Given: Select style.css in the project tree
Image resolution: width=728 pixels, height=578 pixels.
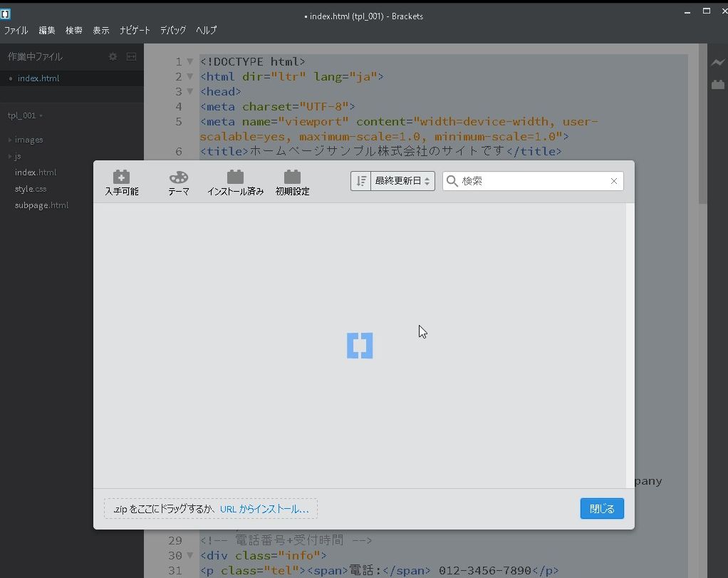Looking at the screenshot, I should coord(30,188).
